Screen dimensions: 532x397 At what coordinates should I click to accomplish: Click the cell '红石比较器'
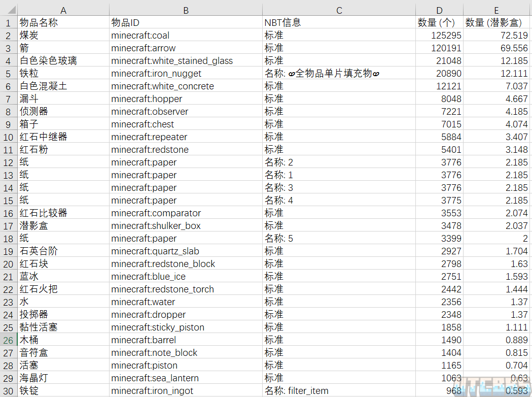(63, 213)
